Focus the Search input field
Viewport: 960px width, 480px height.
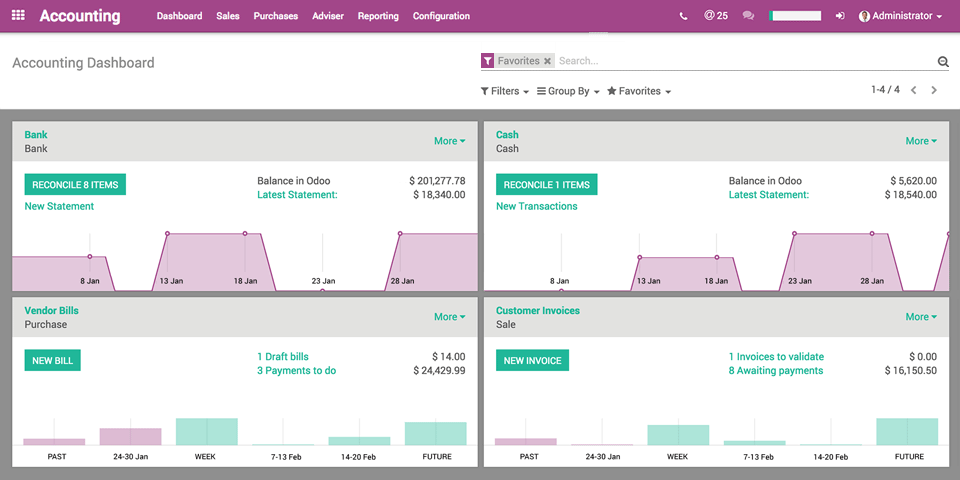[740, 61]
